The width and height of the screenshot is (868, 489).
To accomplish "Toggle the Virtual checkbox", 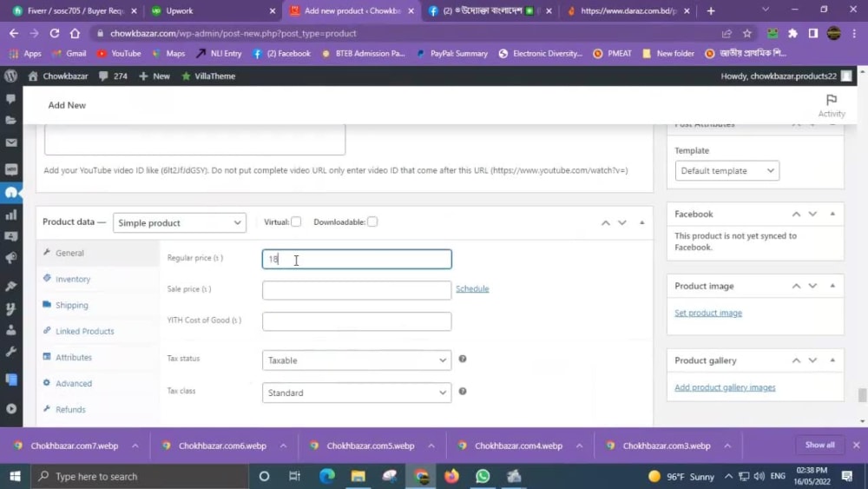I will (296, 222).
